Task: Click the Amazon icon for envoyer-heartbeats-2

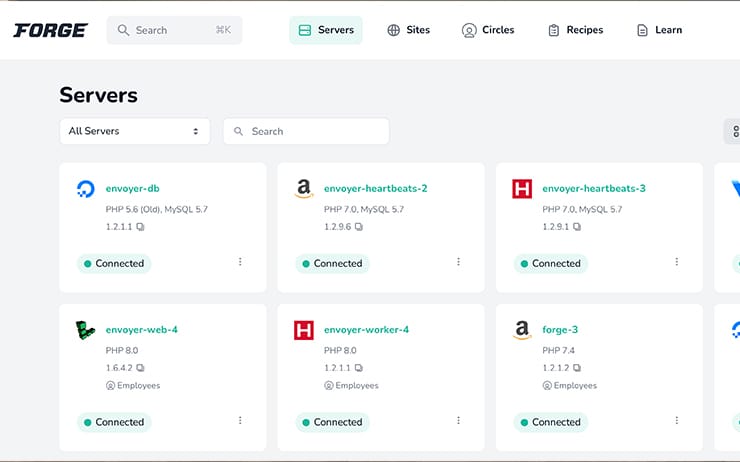Action: pyautogui.click(x=304, y=189)
